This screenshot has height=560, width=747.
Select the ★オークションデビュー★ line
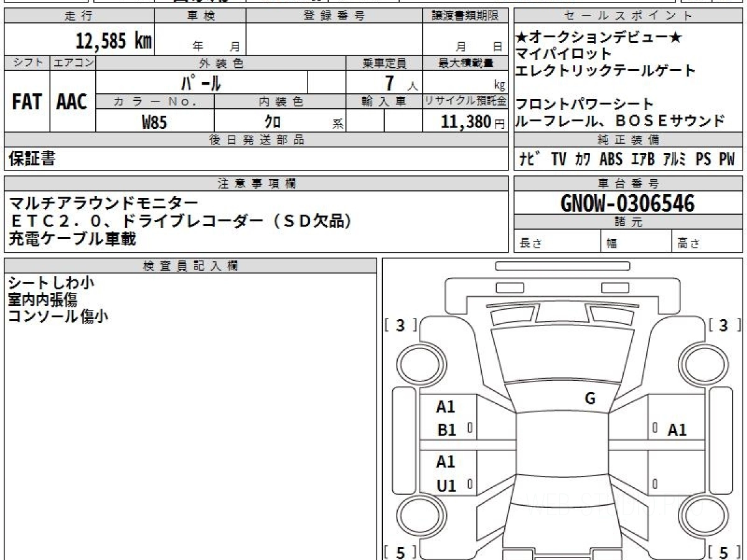tap(599, 38)
